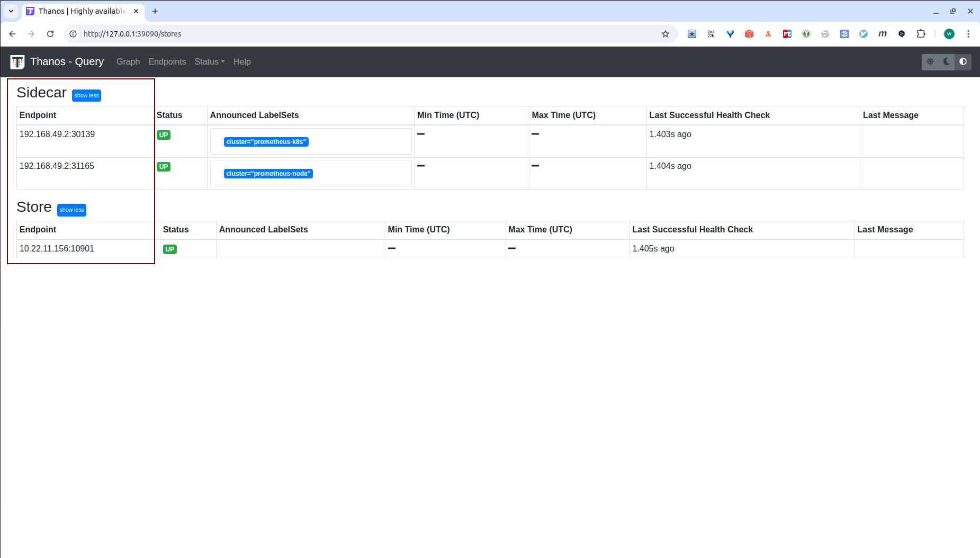Screen dimensions: 980x558
Task: Open the Help link
Action: pyautogui.click(x=242, y=62)
